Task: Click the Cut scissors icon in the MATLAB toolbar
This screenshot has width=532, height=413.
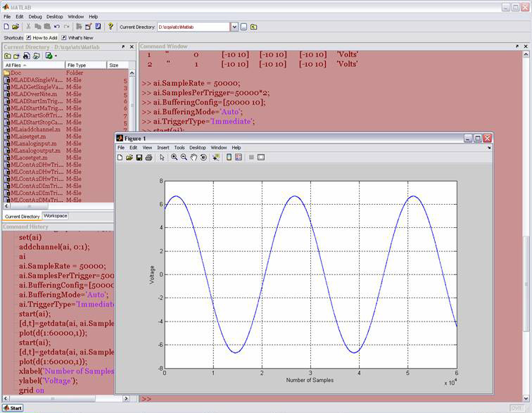Action: (28, 27)
